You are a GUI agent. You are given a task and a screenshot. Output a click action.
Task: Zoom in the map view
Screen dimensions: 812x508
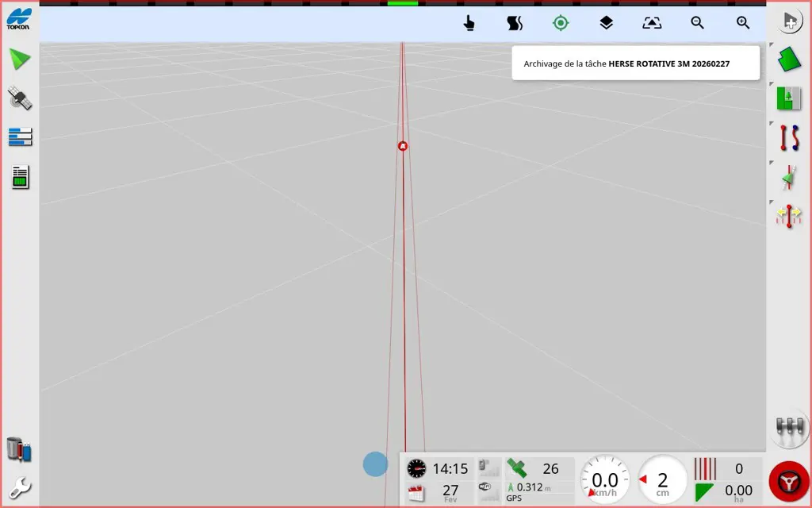tap(743, 23)
